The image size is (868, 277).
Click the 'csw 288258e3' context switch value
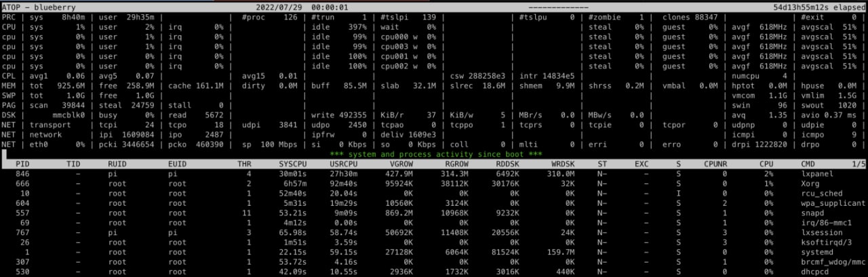click(x=478, y=75)
